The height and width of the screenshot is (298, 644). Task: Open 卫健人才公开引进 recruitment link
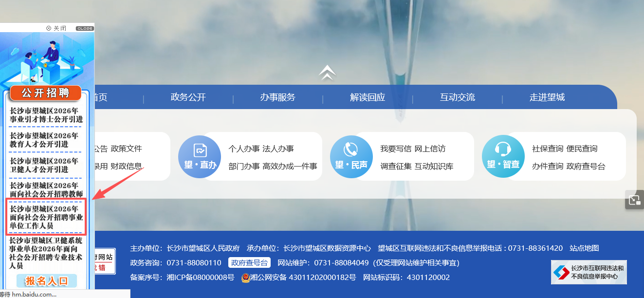(x=44, y=165)
